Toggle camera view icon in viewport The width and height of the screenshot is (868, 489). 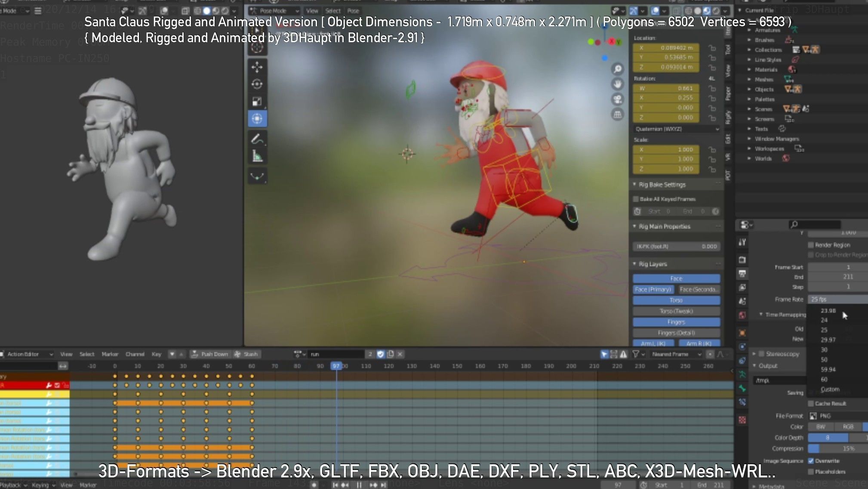(x=618, y=99)
